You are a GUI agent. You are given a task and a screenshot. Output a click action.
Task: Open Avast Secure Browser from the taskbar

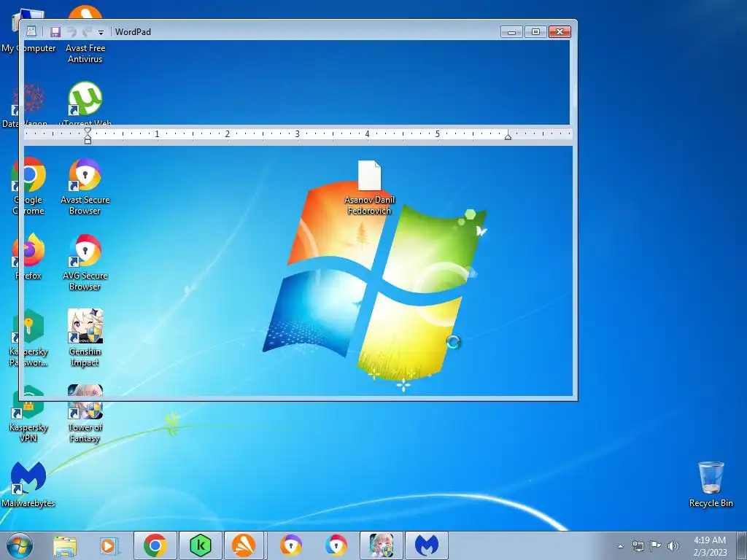click(290, 545)
